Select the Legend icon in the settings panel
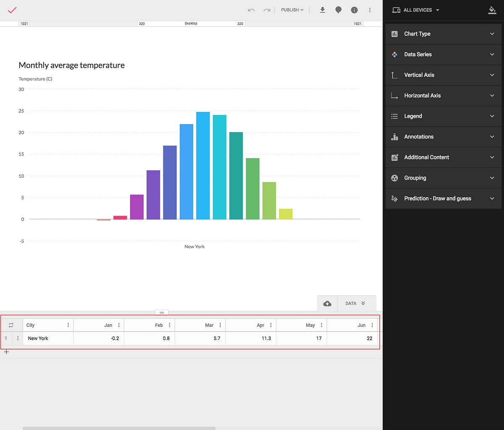Viewport: 504px width, 430px height. tap(394, 116)
